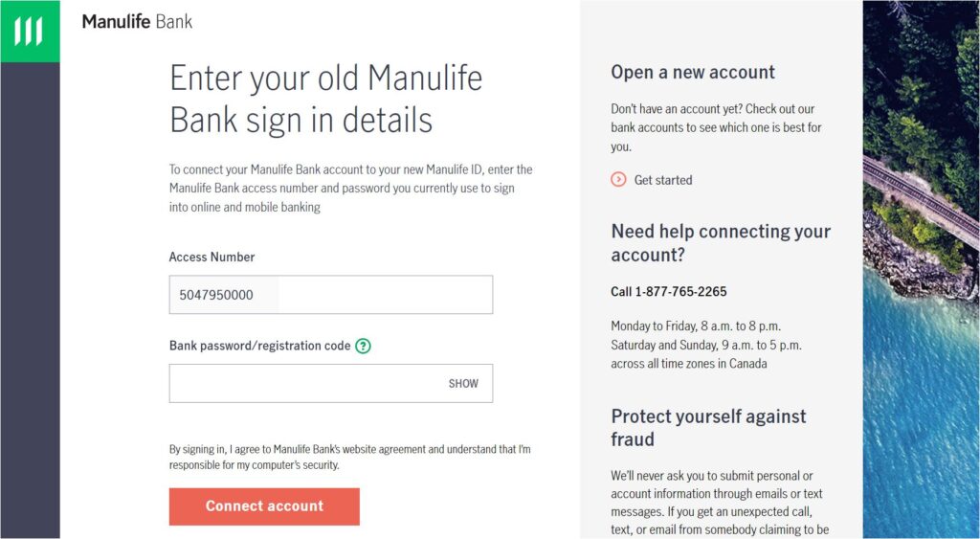Select the Need help connecting your account heading

(x=721, y=243)
